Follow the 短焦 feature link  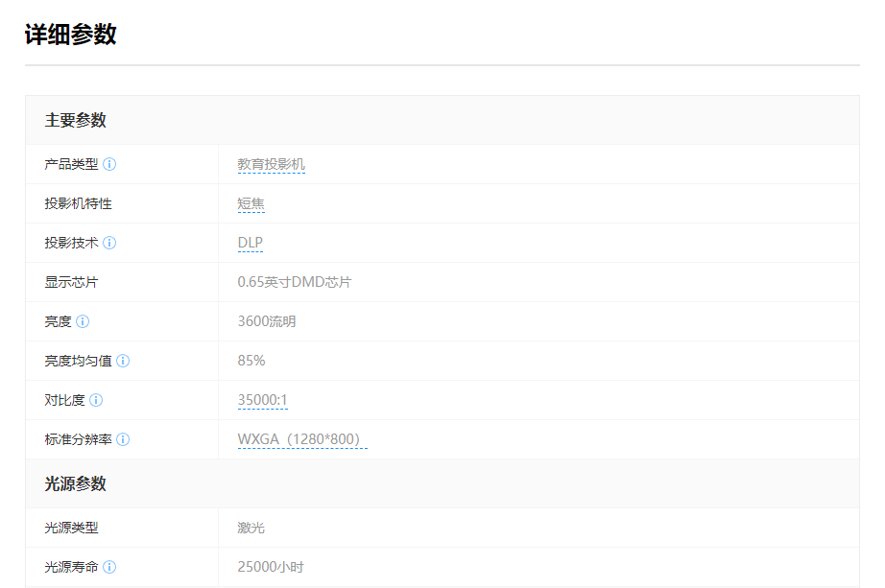251,203
